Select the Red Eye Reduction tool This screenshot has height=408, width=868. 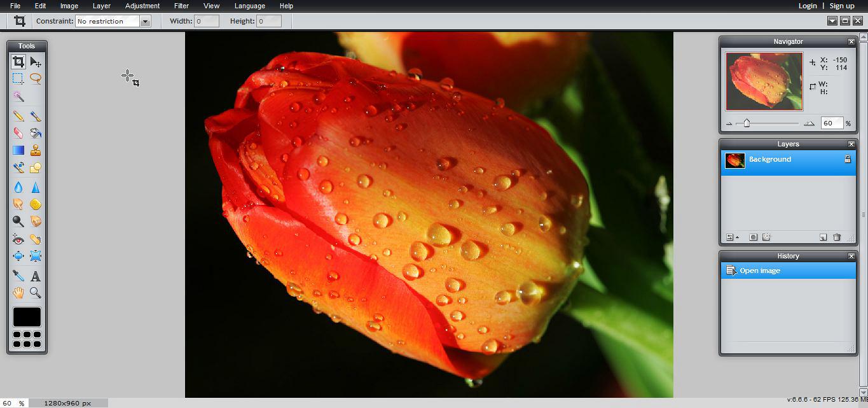(x=18, y=239)
